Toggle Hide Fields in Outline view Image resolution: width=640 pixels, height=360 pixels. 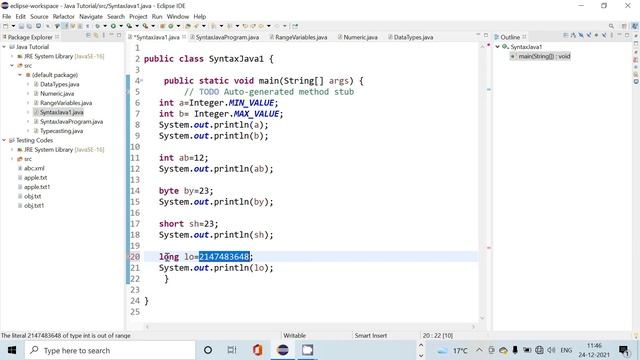581,36
